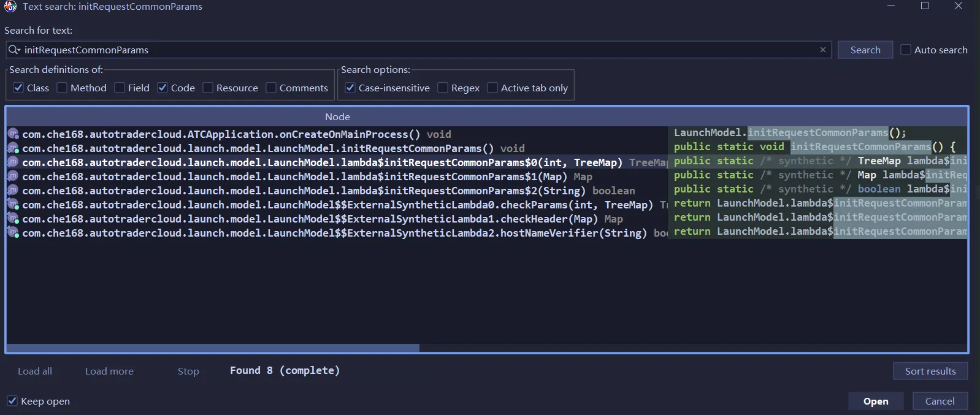Select ExternalSyntheticLambda1.checkHeader(Map) result row

point(337,219)
